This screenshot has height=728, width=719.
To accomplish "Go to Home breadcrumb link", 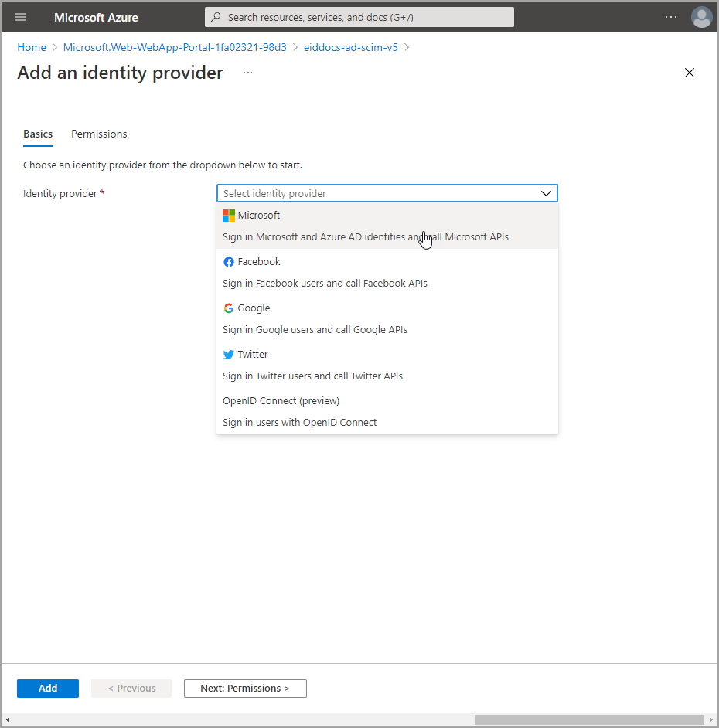I will click(32, 47).
